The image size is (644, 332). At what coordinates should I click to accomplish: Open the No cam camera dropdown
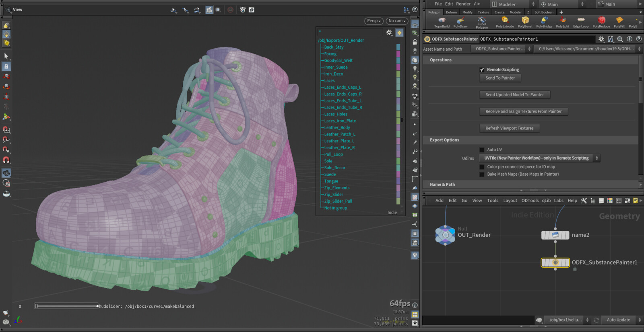coord(397,21)
